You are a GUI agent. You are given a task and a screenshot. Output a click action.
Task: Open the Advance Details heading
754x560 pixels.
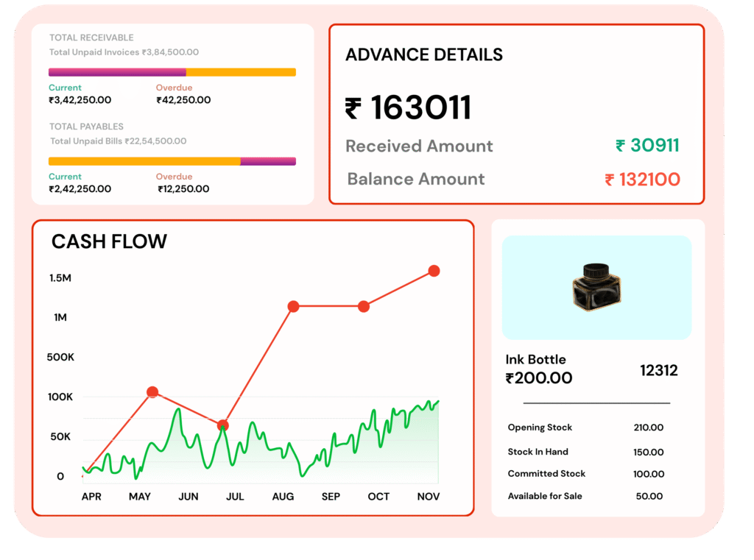point(424,55)
